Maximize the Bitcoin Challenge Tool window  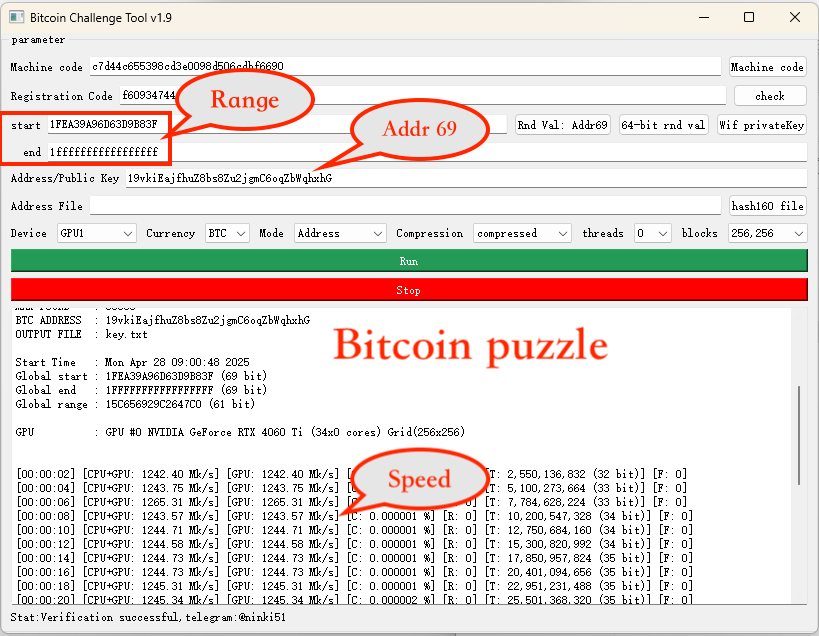[x=749, y=17]
